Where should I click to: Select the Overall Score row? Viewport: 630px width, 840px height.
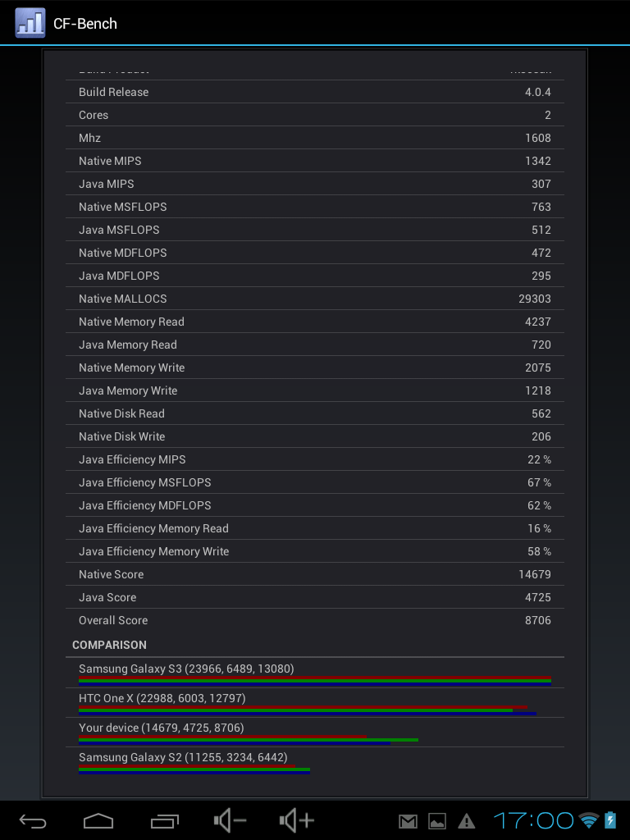tap(315, 620)
